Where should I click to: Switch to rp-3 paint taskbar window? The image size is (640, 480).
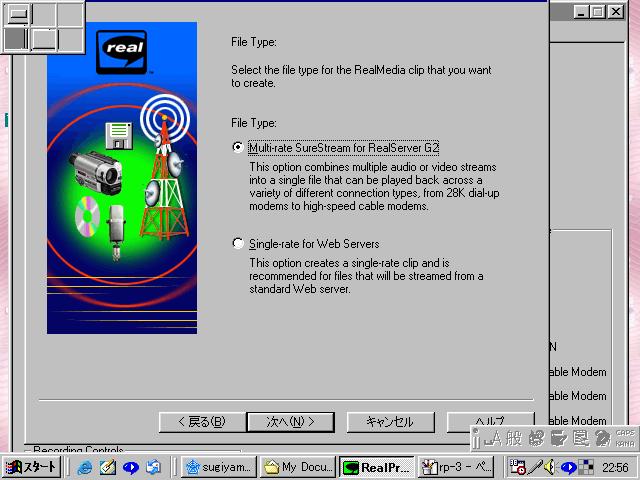(x=456, y=467)
